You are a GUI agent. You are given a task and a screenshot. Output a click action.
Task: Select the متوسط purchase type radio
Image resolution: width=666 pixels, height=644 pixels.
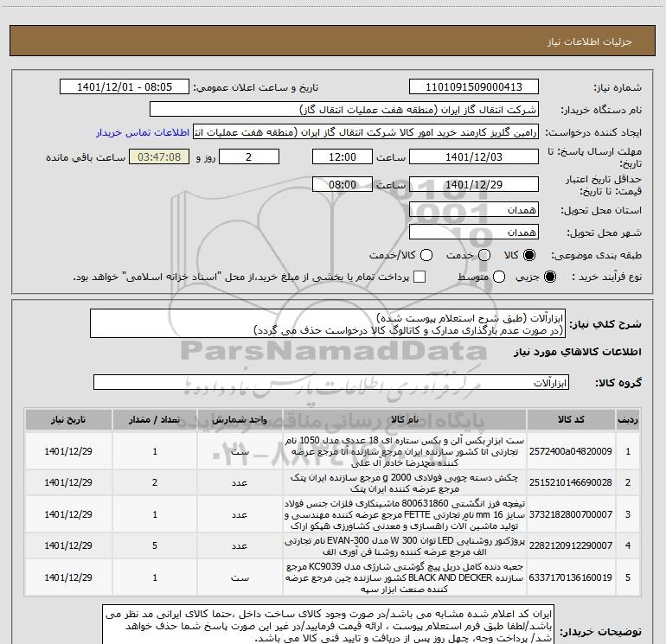coord(499,277)
